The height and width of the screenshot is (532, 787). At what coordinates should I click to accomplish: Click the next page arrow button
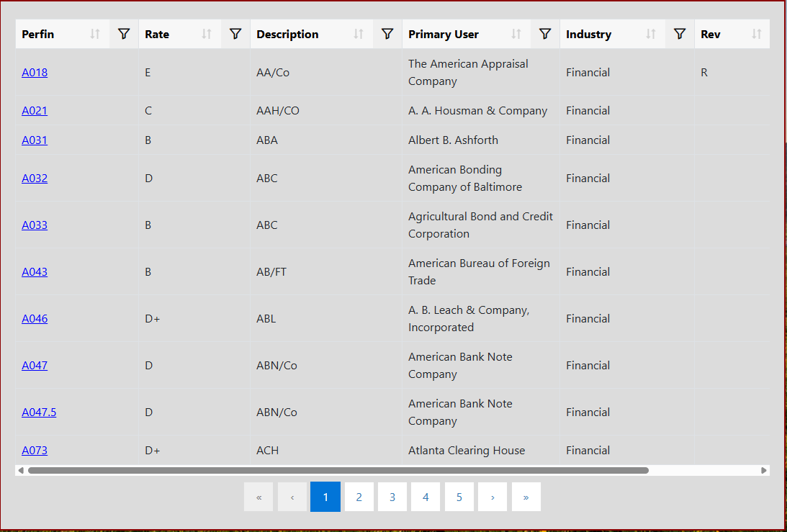tap(493, 497)
